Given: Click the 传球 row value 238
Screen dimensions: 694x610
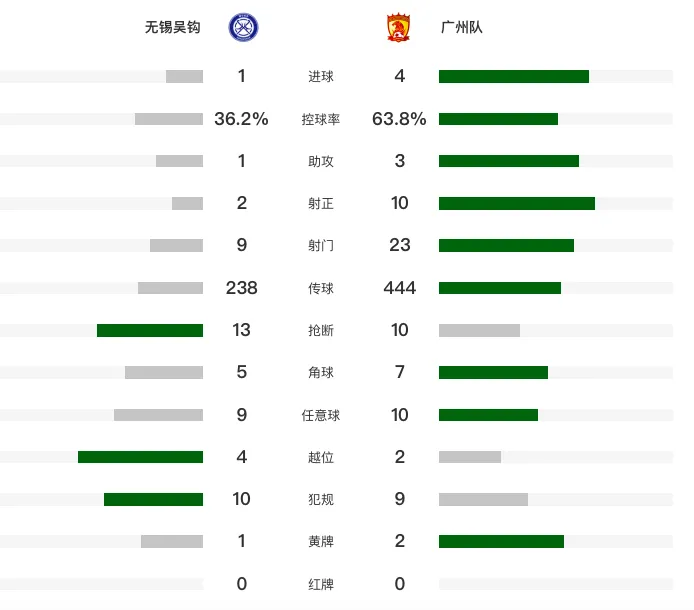Looking at the screenshot, I should coord(241,288).
